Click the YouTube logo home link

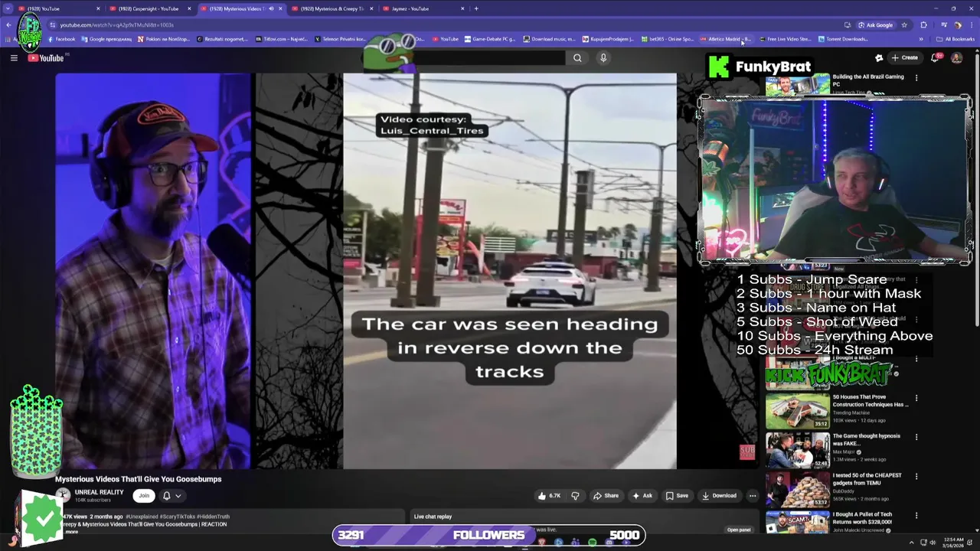[x=46, y=58]
